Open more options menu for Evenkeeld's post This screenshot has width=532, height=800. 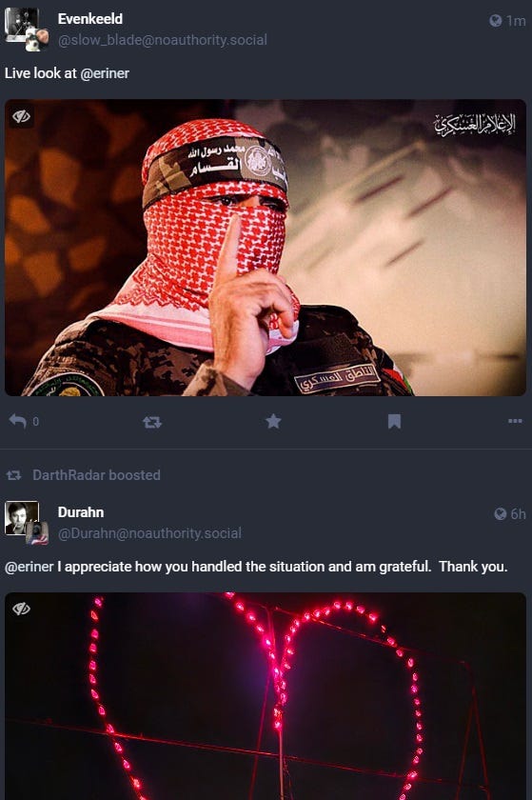coord(515,421)
